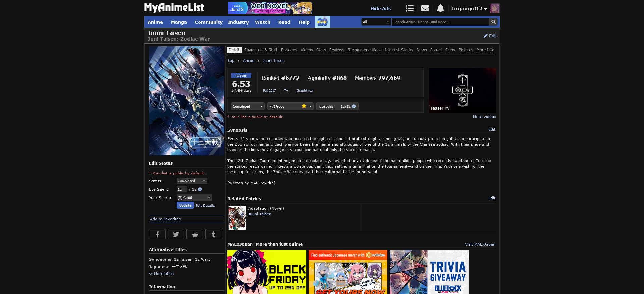Switch to Characters & Staff tab
The image size is (644, 294).
pos(261,50)
